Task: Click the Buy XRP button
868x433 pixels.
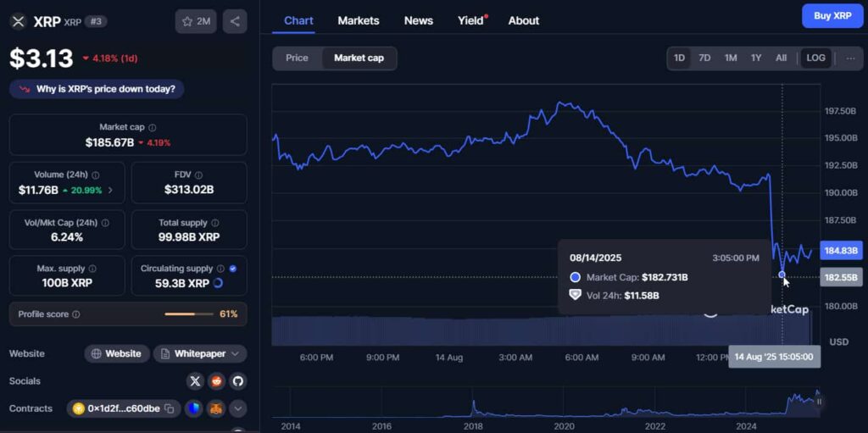Action: (x=832, y=15)
